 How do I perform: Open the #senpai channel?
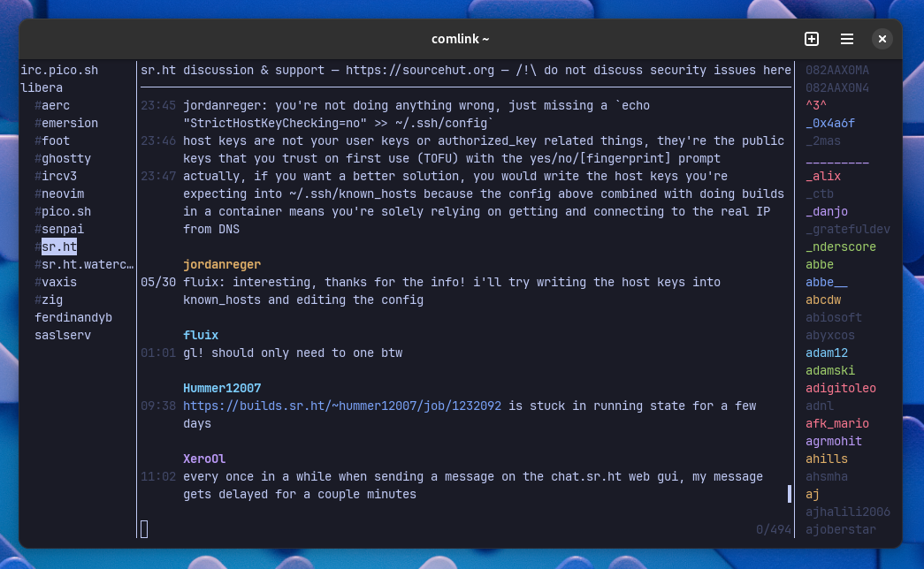pos(63,229)
